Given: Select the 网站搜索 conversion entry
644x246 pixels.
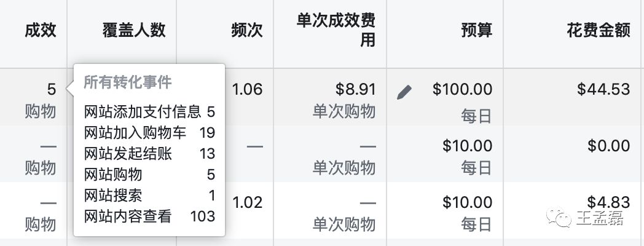Looking at the screenshot, I should (x=149, y=196).
